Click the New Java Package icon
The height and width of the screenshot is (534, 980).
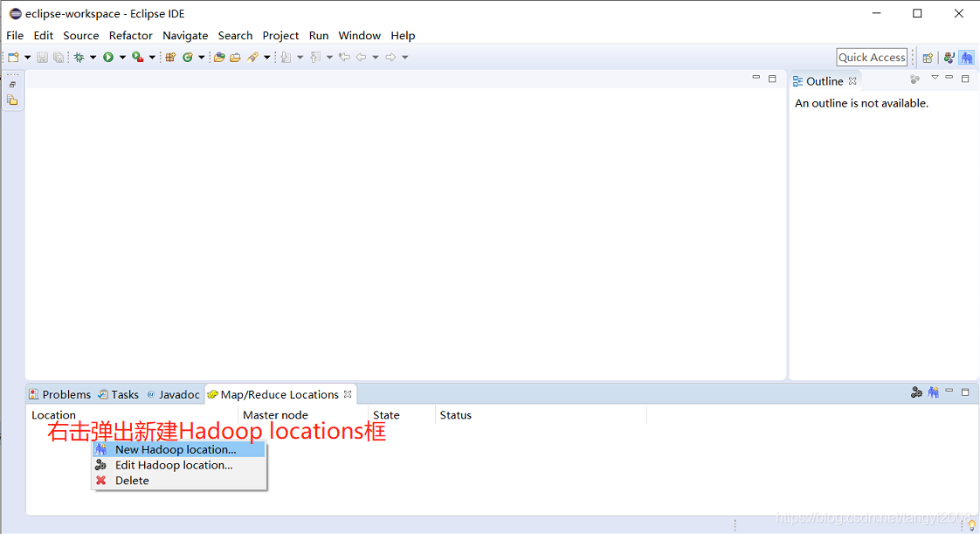pos(170,58)
